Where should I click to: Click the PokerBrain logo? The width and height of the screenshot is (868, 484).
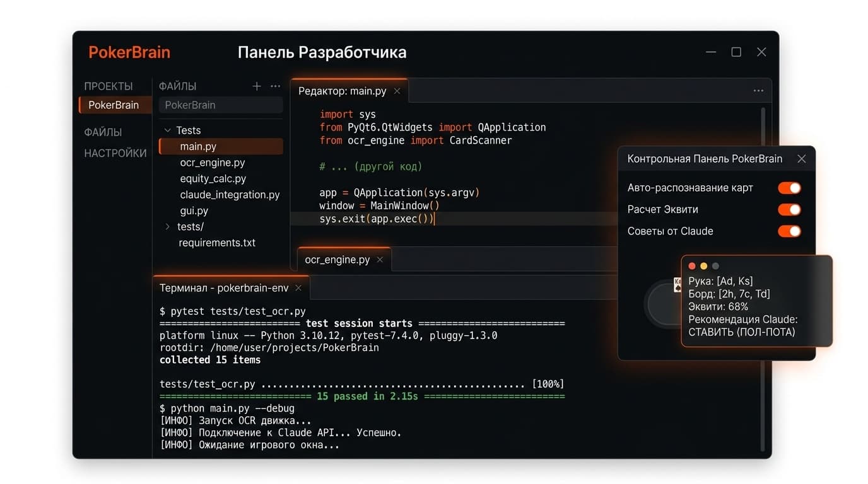pos(129,52)
